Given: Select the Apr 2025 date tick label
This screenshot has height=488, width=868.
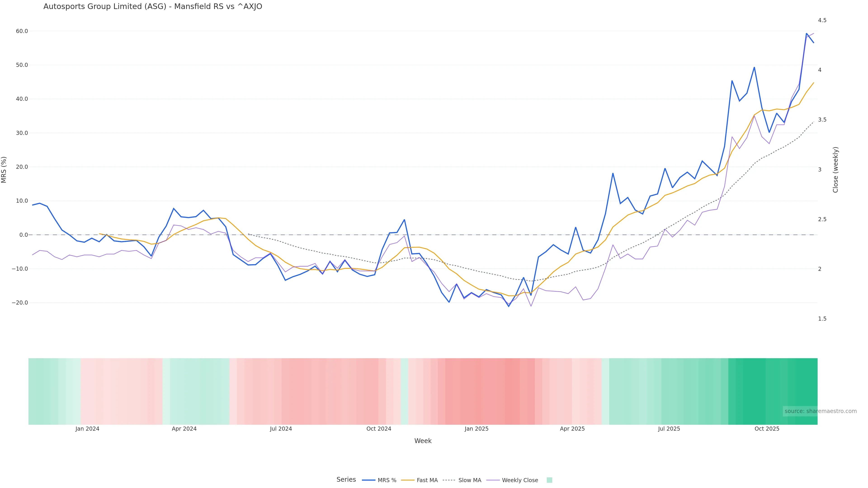Looking at the screenshot, I should (572, 429).
